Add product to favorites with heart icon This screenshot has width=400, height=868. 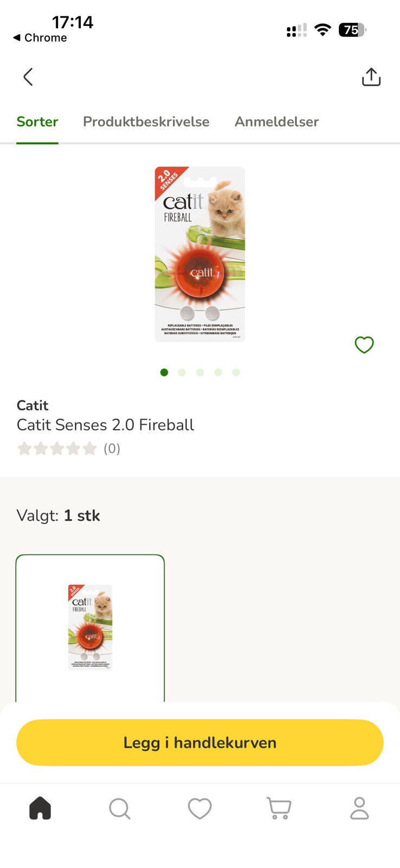pos(364,344)
